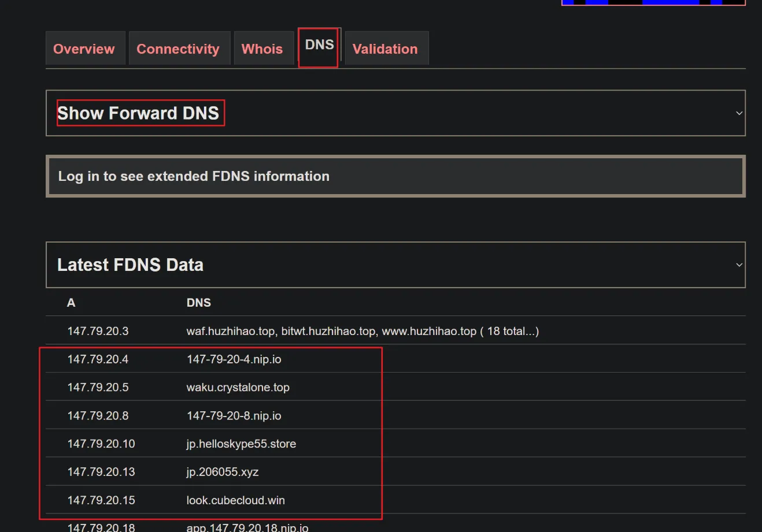The width and height of the screenshot is (762, 532).
Task: Select the Whois tab
Action: [x=262, y=49]
